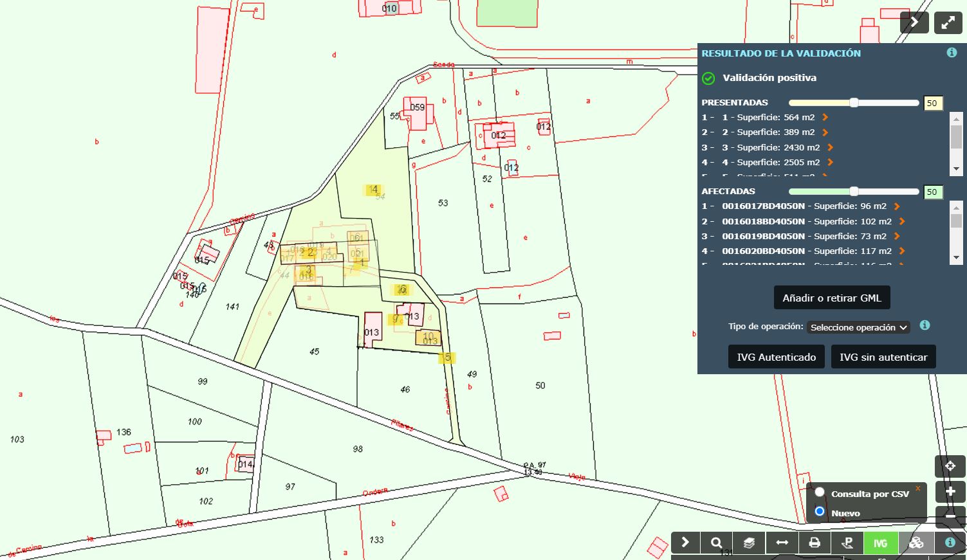Close the Consulta por CSV popup
Screen dimensions: 967x560
click(918, 489)
